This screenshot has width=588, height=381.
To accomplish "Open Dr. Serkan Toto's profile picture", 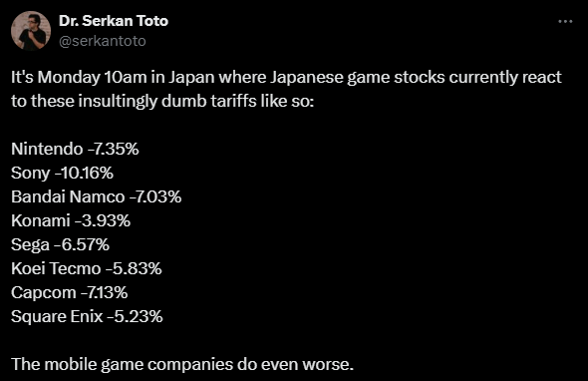I will coord(31,31).
